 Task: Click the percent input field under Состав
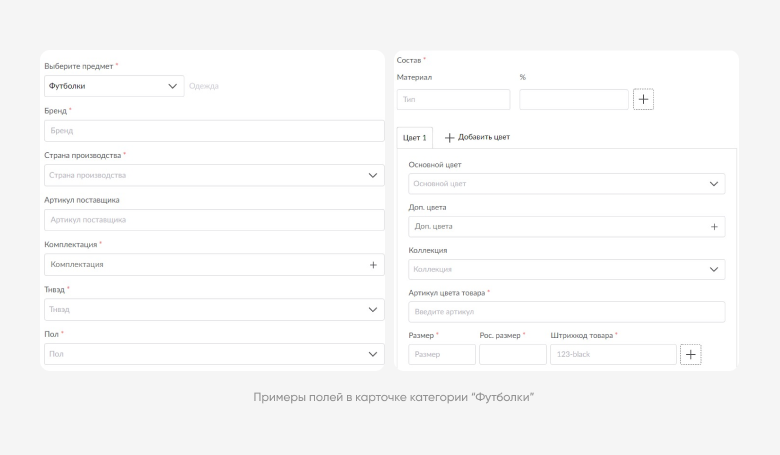coord(574,99)
